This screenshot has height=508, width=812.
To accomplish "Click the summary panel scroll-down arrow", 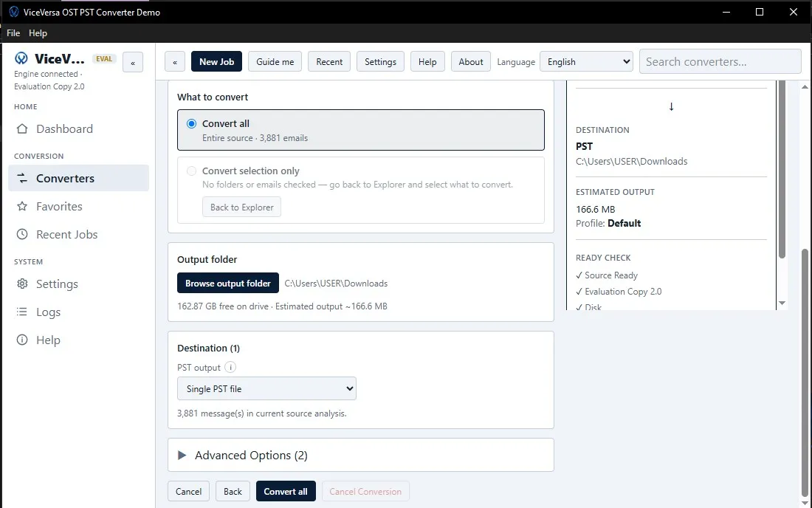I will 782,303.
